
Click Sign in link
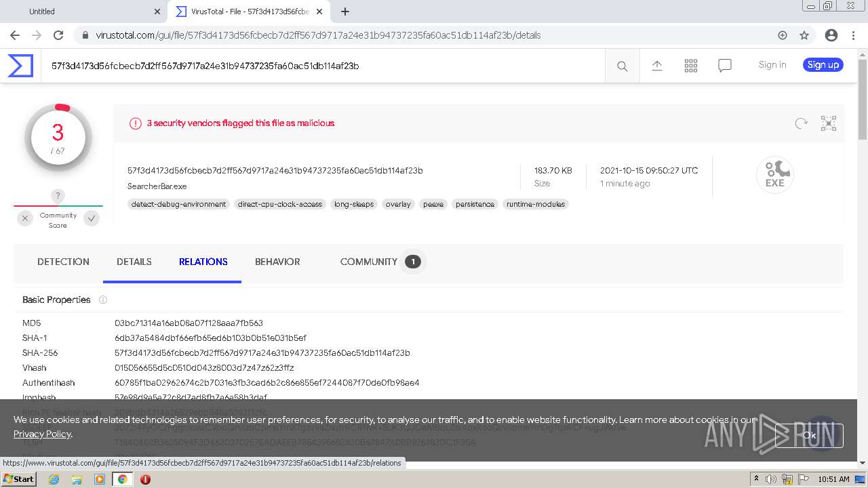772,65
